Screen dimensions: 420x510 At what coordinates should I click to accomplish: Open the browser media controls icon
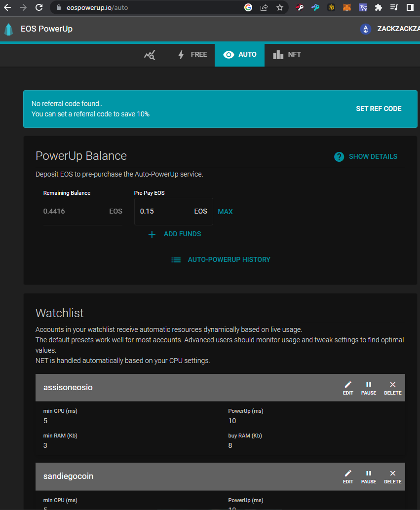394,7
